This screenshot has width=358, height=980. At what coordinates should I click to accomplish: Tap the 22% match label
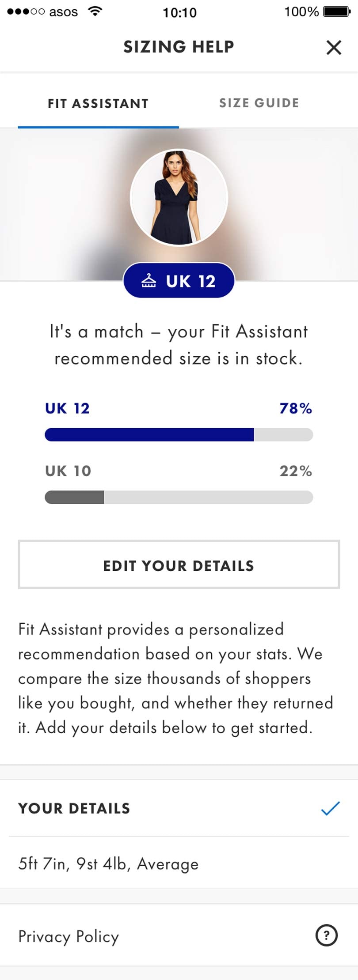click(x=295, y=471)
